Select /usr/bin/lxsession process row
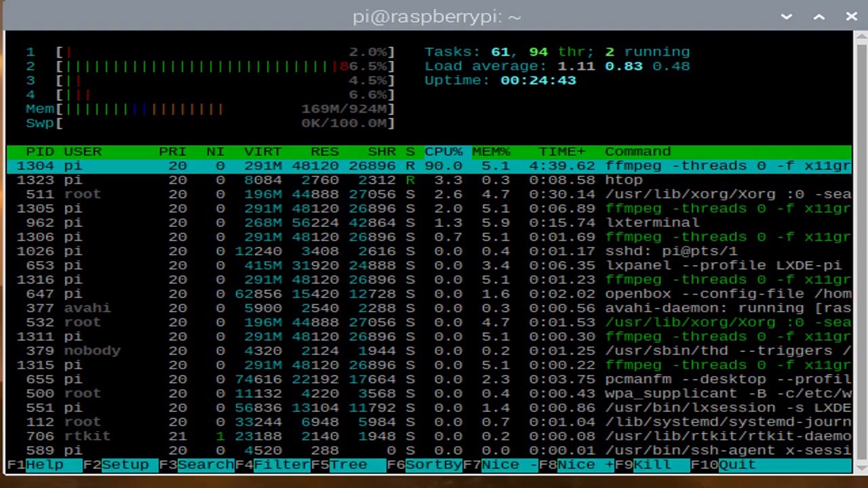Screen dimensions: 868x488 point(429,408)
